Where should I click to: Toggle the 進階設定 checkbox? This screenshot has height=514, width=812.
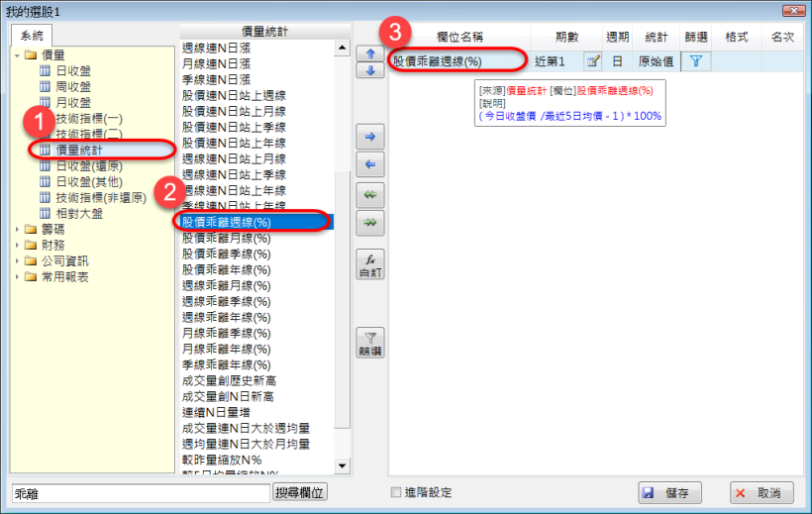(396, 492)
